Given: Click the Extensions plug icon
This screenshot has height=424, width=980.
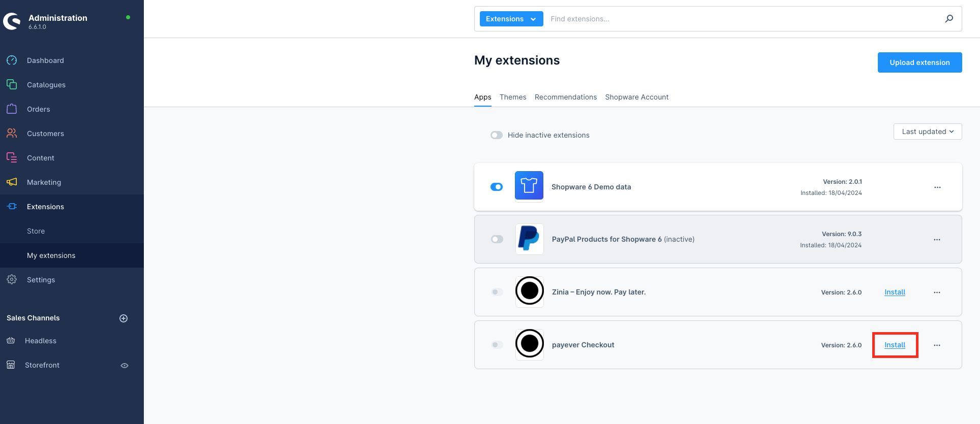Looking at the screenshot, I should 12,206.
